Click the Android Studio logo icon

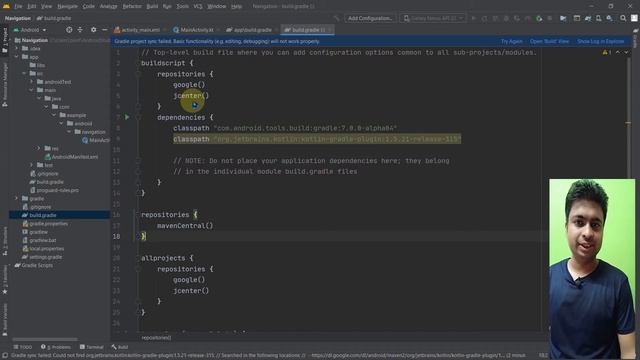[x=6, y=6]
